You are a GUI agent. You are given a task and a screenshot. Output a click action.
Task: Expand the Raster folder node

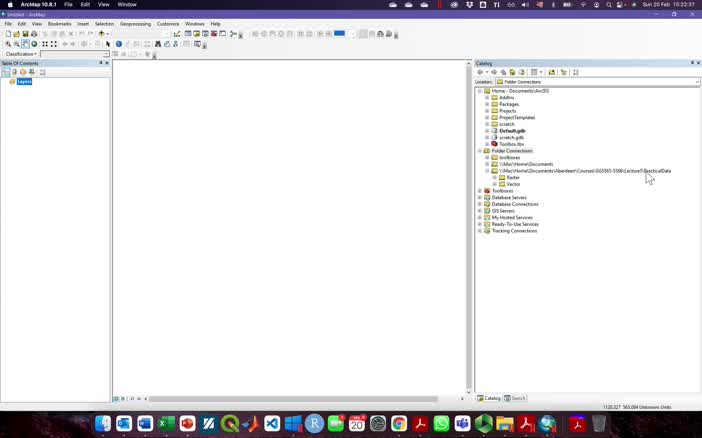pyautogui.click(x=494, y=177)
